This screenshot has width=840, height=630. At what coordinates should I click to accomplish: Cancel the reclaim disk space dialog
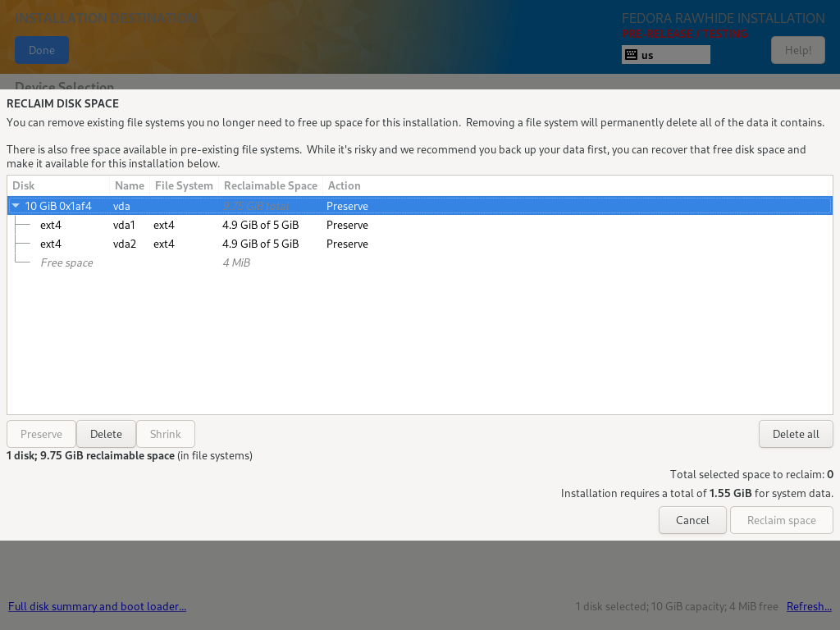point(692,520)
